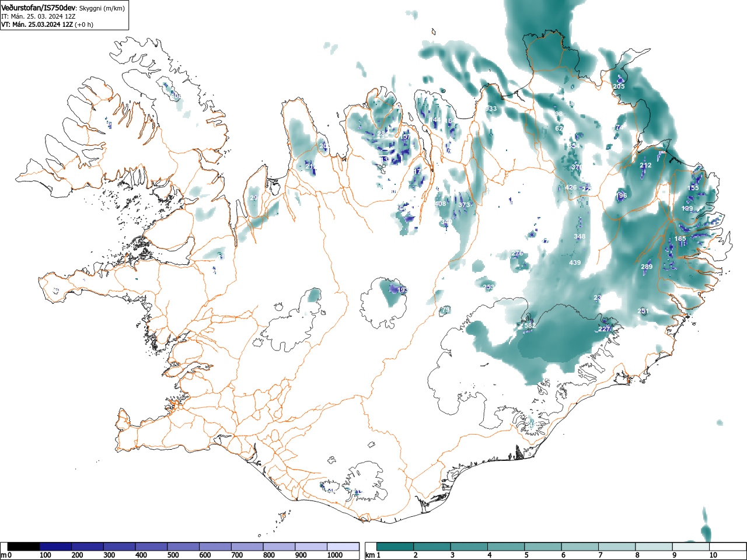
Task: Select the 'VT: Mán. 25.03.2024 12Z (+0 h)' line
Action: coord(47,24)
